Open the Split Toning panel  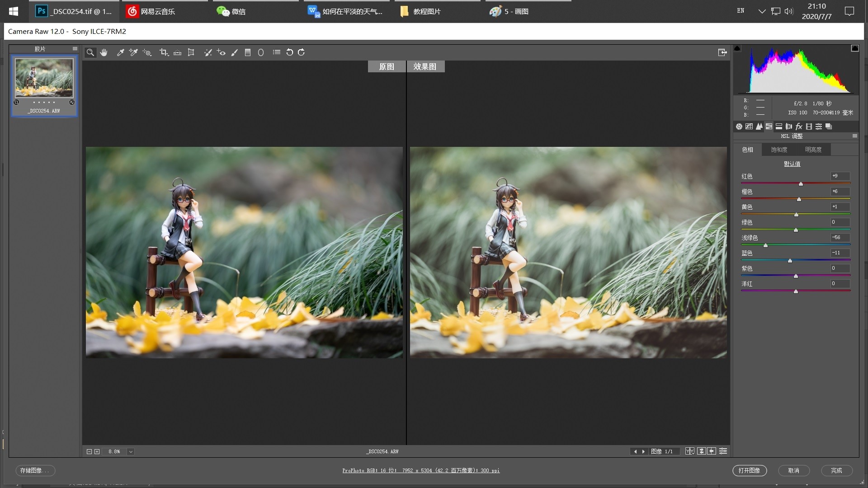click(779, 127)
